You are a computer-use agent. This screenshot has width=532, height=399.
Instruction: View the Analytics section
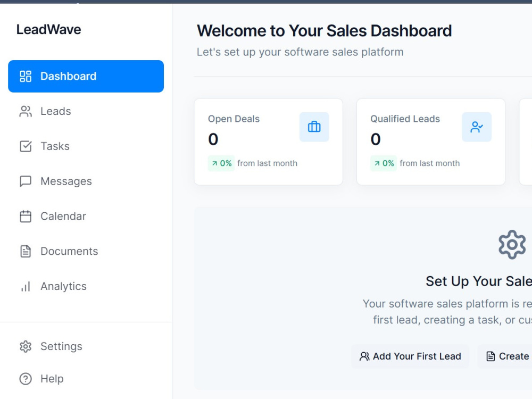pos(86,286)
